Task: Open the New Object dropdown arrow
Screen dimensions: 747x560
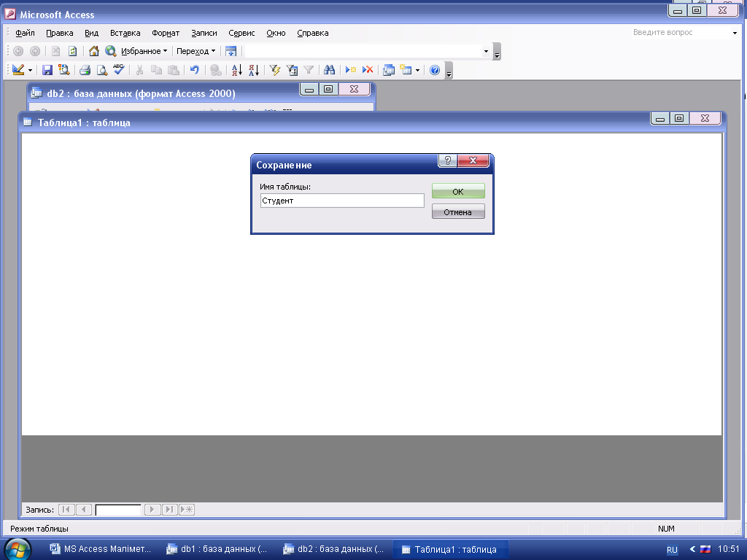Action: [417, 71]
